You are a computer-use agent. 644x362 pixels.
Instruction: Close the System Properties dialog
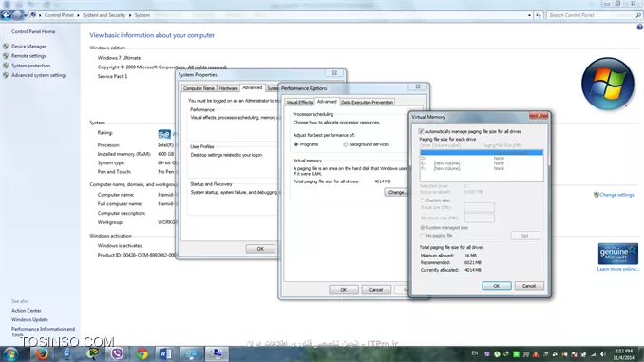coord(334,73)
